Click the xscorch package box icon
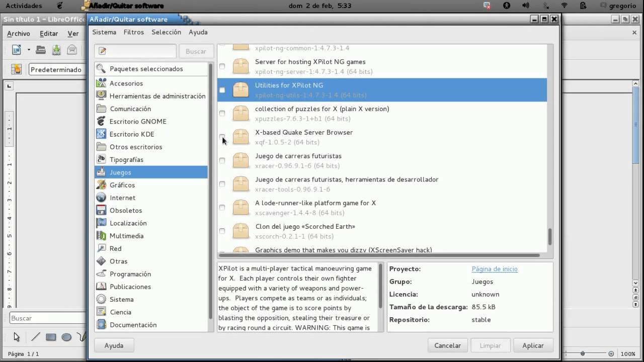This screenshot has width=644, height=362. (240, 231)
